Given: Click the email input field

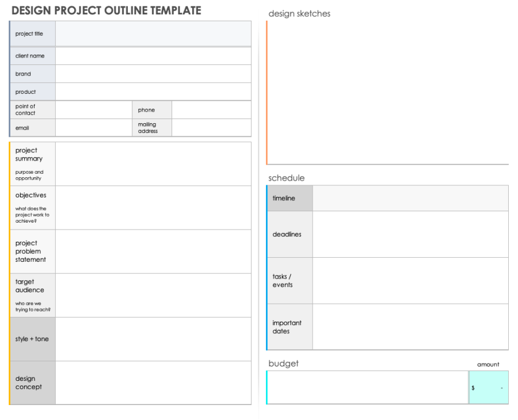Looking at the screenshot, I should [x=93, y=127].
